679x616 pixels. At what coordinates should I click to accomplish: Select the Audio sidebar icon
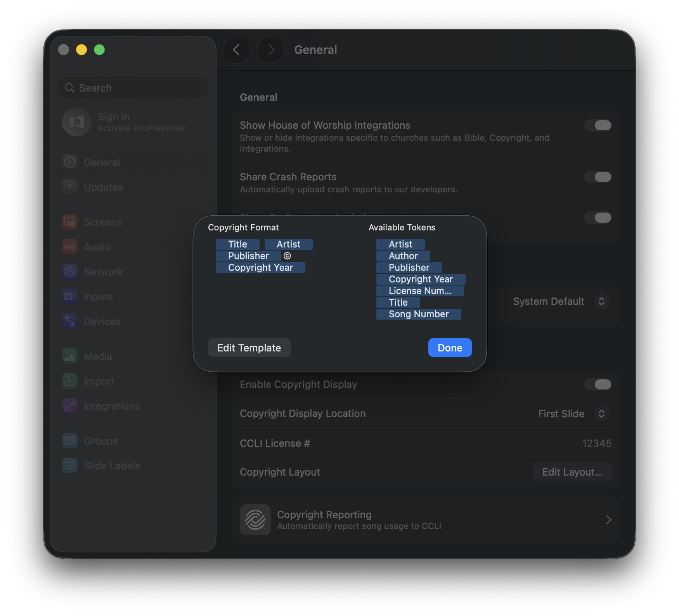click(x=70, y=247)
